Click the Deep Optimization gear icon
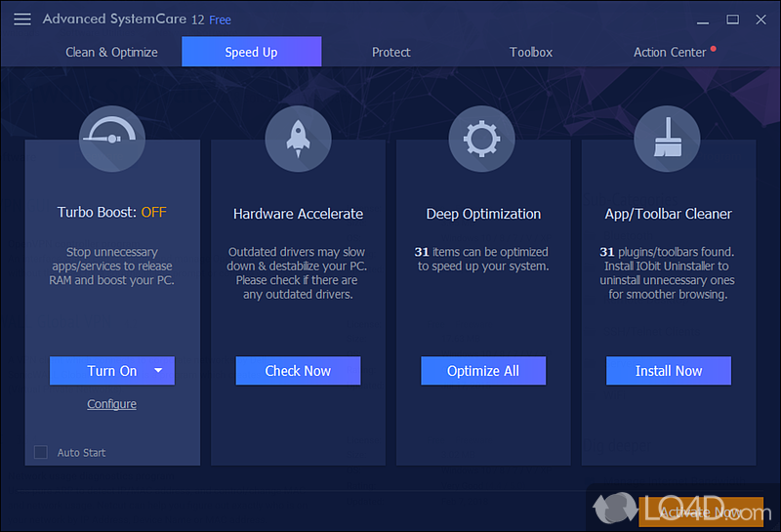 482,140
